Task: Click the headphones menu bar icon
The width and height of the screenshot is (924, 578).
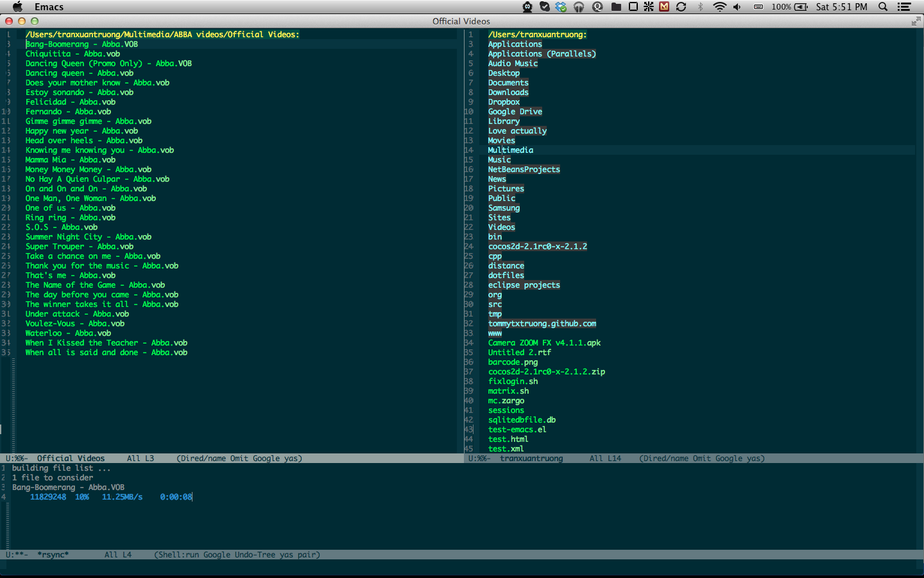Action: click(x=579, y=6)
